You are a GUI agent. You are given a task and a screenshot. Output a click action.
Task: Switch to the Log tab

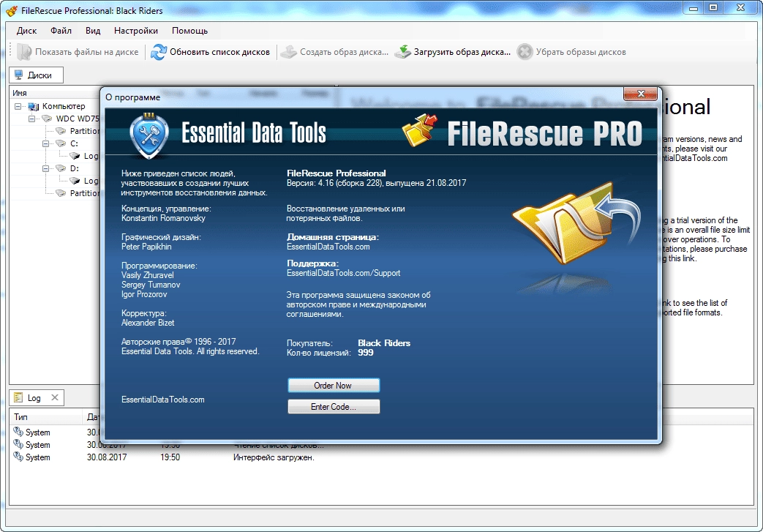point(37,397)
